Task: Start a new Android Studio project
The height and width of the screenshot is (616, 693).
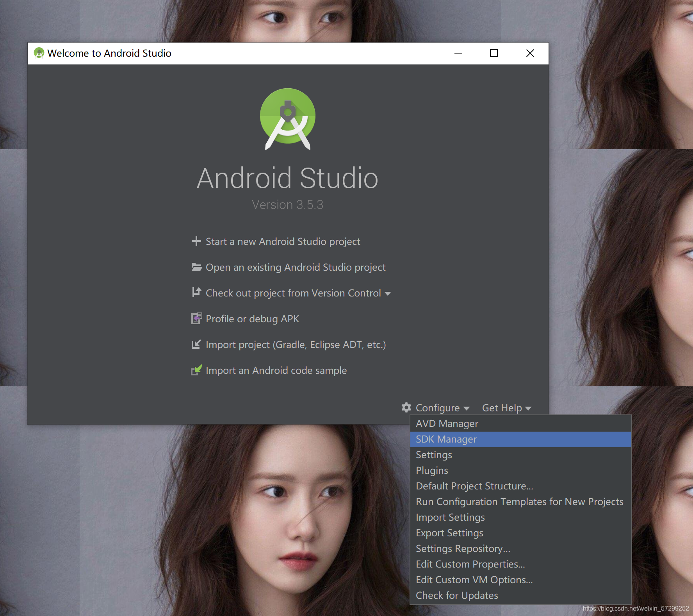Action: tap(283, 241)
